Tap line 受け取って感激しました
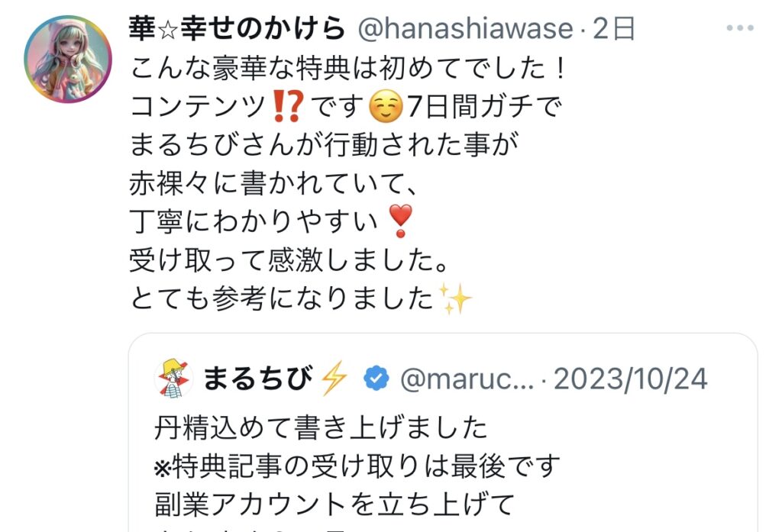 [x=289, y=260]
